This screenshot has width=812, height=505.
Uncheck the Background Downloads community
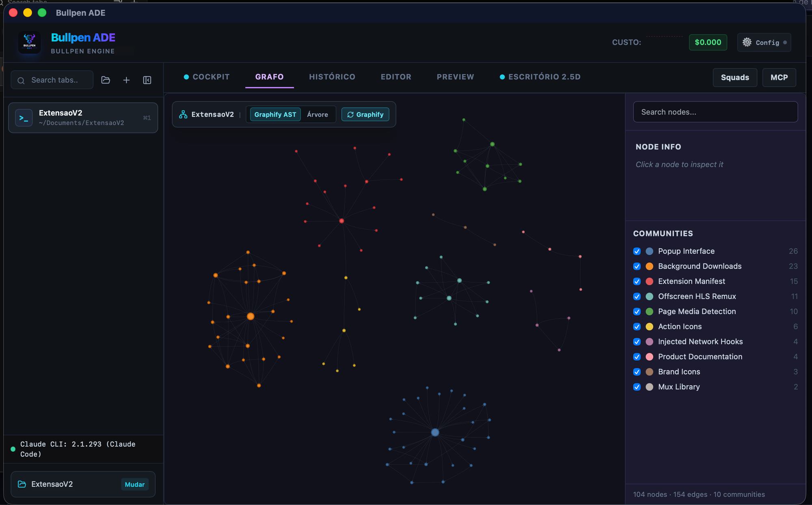pos(637,266)
